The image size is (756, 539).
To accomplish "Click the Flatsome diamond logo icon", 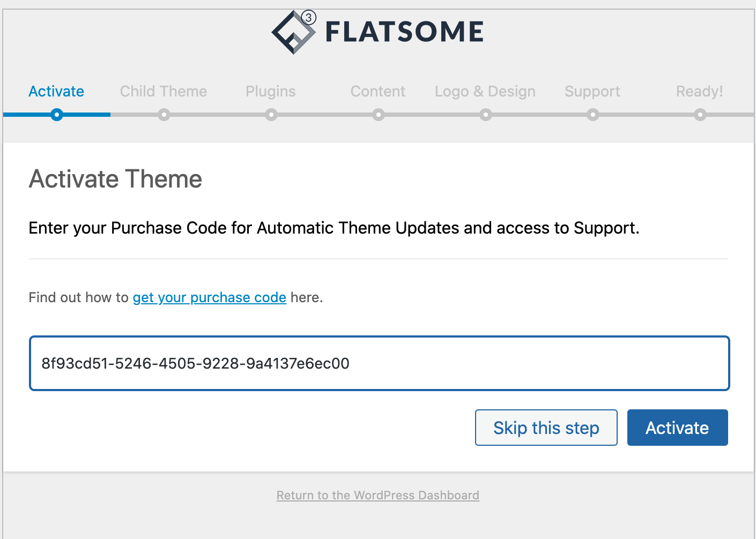I will tap(293, 32).
